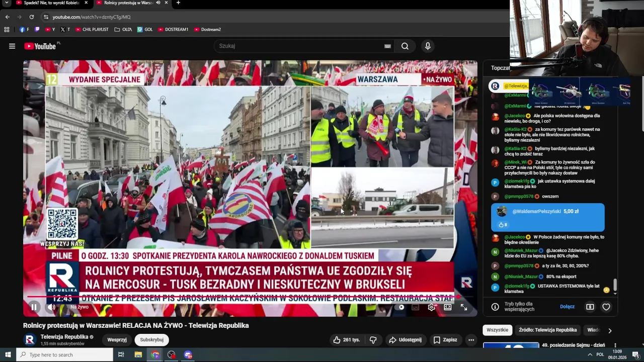This screenshot has width=644, height=362.
Task: Open members-only chat mode info icon
Action: [495, 307]
